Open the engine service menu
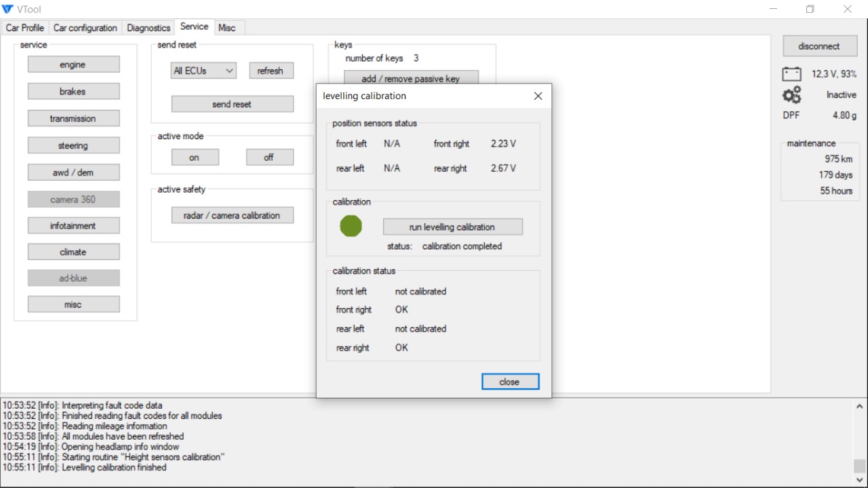The width and height of the screenshot is (868, 488). [x=73, y=64]
